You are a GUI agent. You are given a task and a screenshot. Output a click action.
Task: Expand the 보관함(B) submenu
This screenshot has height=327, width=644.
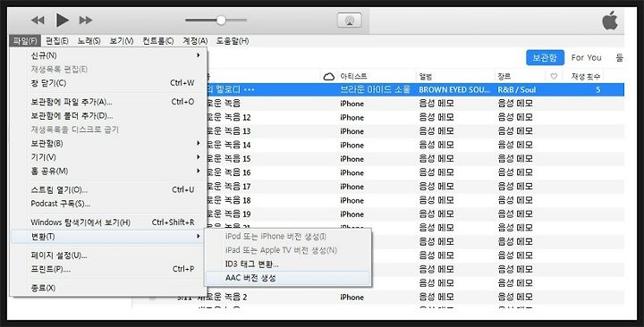coord(109,143)
